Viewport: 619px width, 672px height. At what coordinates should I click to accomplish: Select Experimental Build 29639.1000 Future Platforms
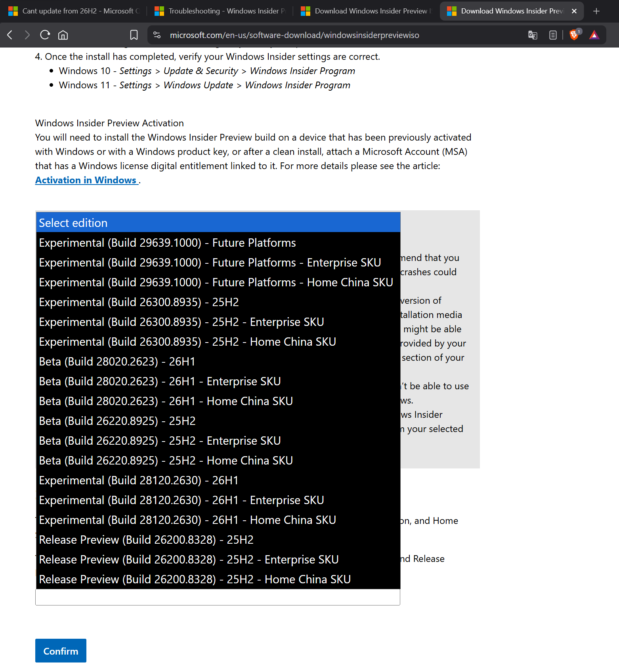pyautogui.click(x=218, y=242)
